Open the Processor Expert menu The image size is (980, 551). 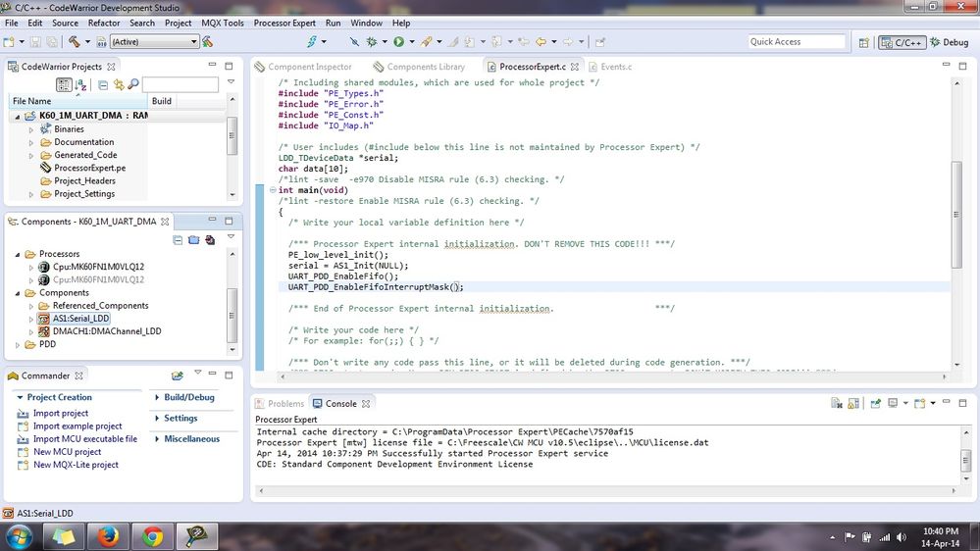click(284, 23)
